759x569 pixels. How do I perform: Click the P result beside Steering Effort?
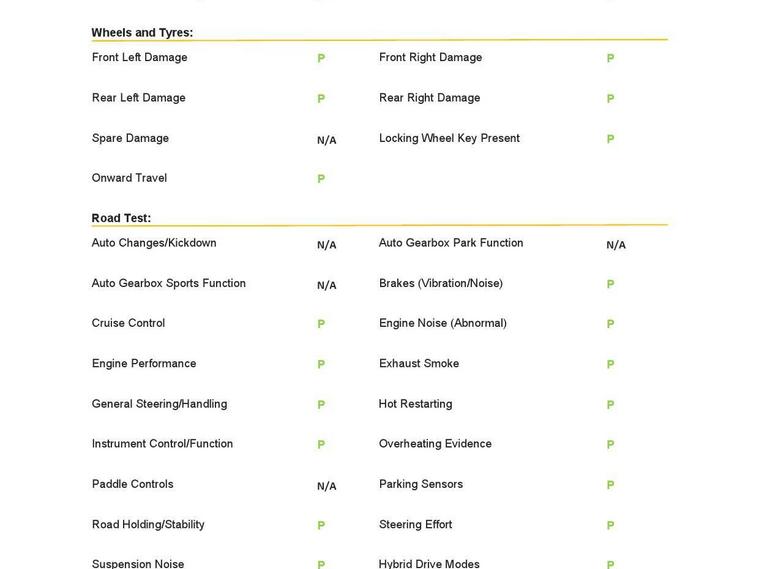click(610, 526)
